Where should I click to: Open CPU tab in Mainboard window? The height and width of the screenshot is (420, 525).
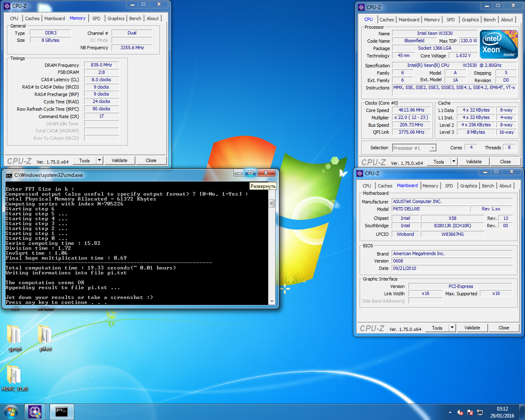367,186
